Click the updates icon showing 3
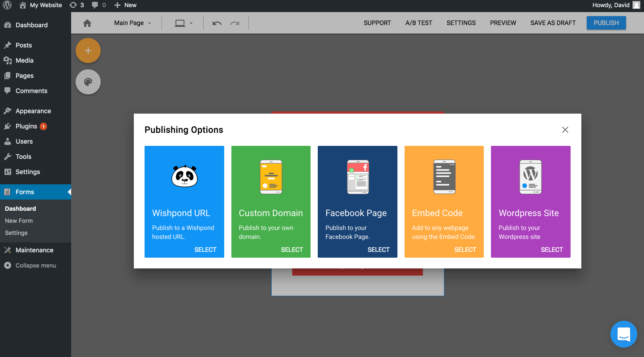This screenshot has width=644, height=357. point(77,5)
